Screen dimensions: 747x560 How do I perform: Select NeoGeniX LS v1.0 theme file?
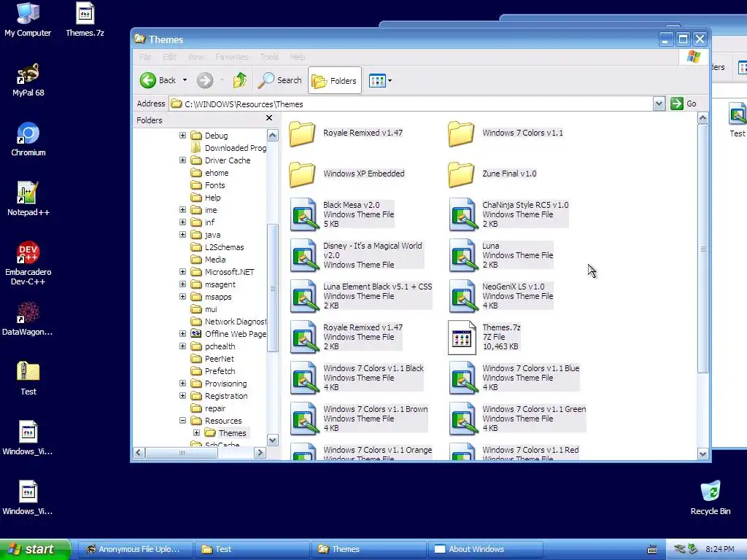tap(501, 296)
